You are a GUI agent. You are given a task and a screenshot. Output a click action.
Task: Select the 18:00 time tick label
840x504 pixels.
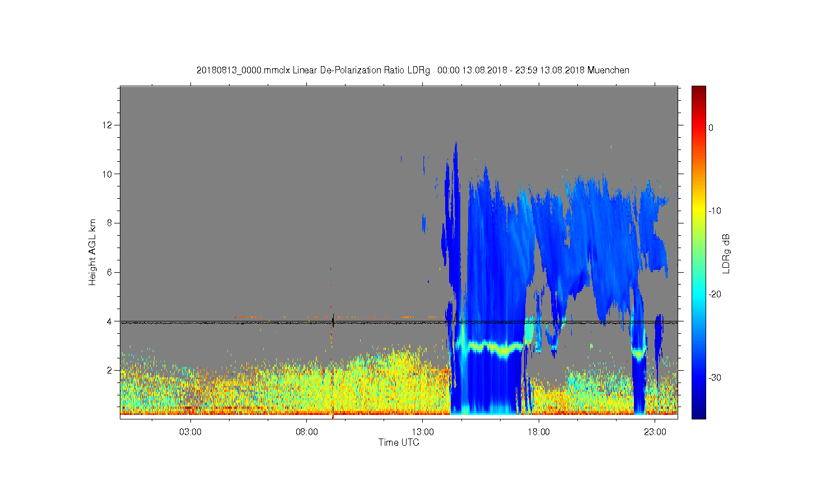[x=539, y=432]
